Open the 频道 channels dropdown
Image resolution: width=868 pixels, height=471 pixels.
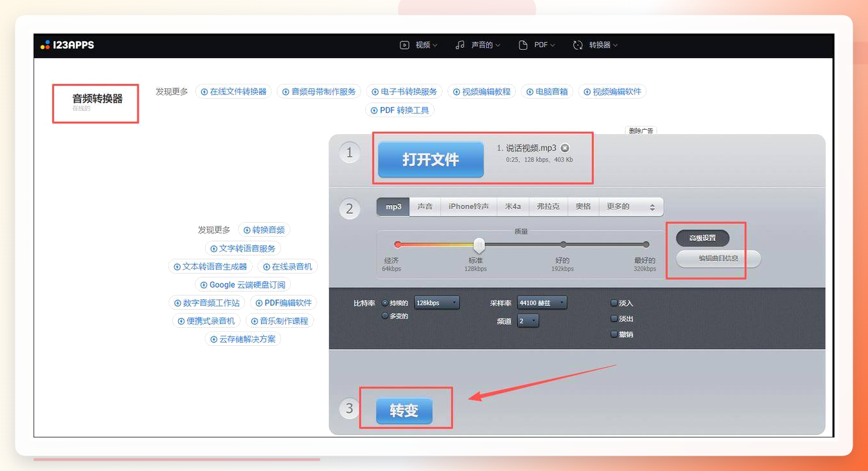[x=528, y=321]
